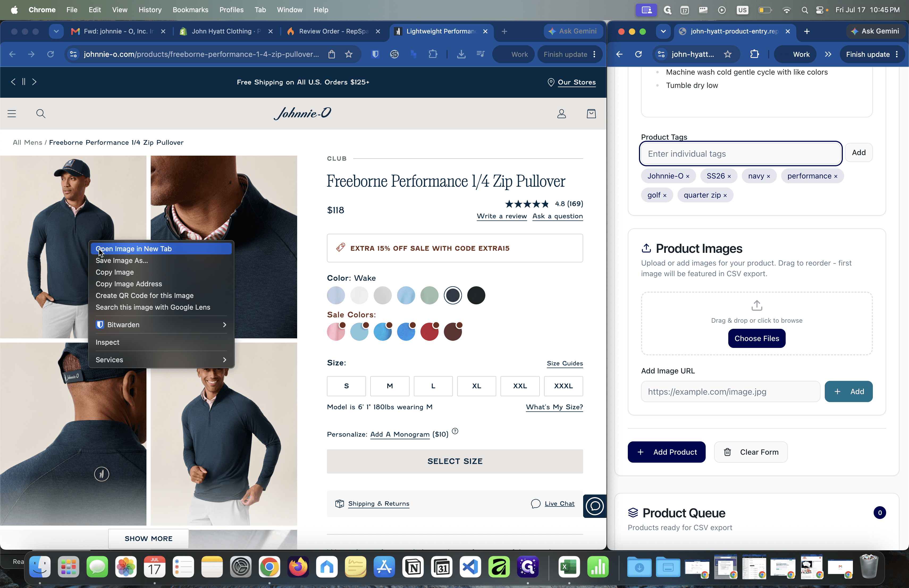The width and height of the screenshot is (909, 588).
Task: Open the shopping bag icon
Action: pyautogui.click(x=591, y=113)
